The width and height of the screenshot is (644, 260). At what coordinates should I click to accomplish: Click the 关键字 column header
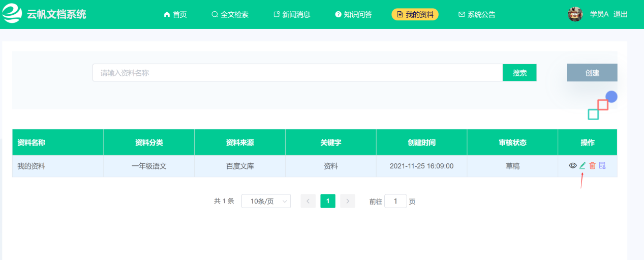point(331,142)
